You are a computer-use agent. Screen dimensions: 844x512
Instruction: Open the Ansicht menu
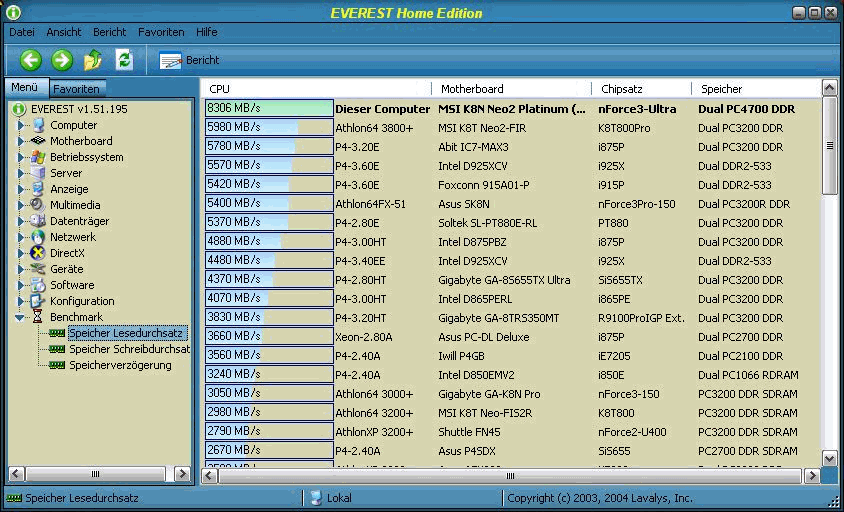(64, 32)
